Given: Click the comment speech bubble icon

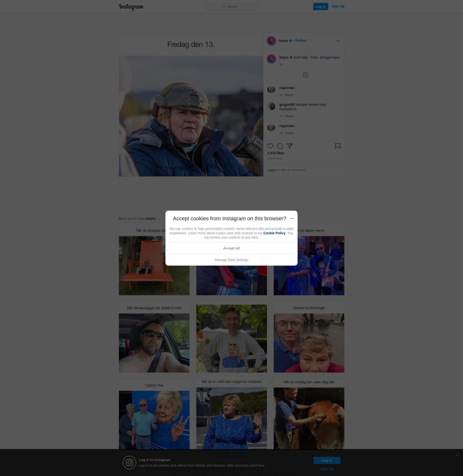Looking at the screenshot, I should coord(280,146).
